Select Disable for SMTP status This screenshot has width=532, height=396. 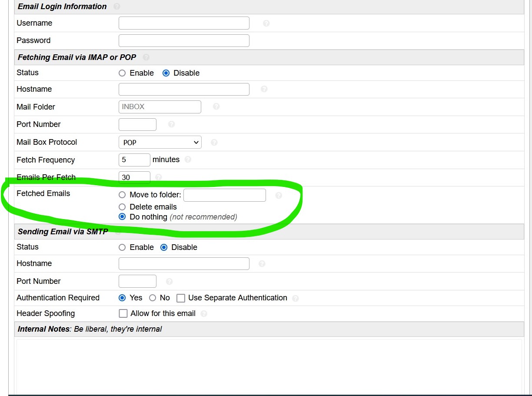coord(164,247)
